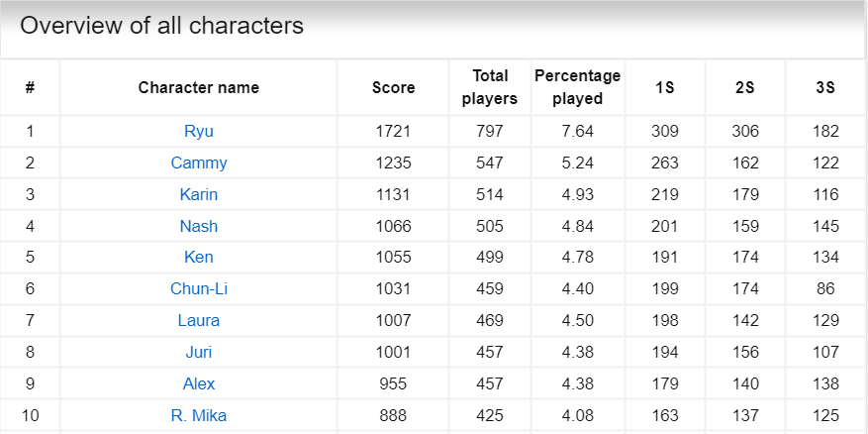Click the Karin character link
This screenshot has width=868, height=434.
pos(199,194)
